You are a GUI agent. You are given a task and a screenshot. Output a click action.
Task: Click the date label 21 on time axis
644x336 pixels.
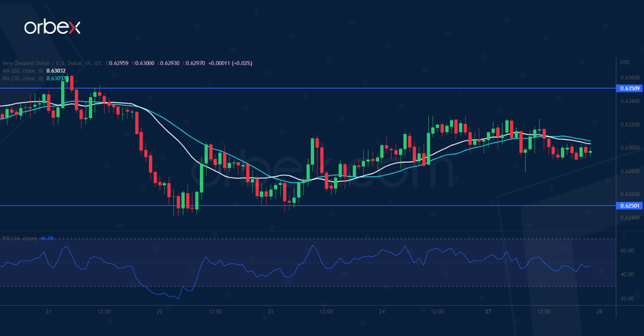[49, 311]
